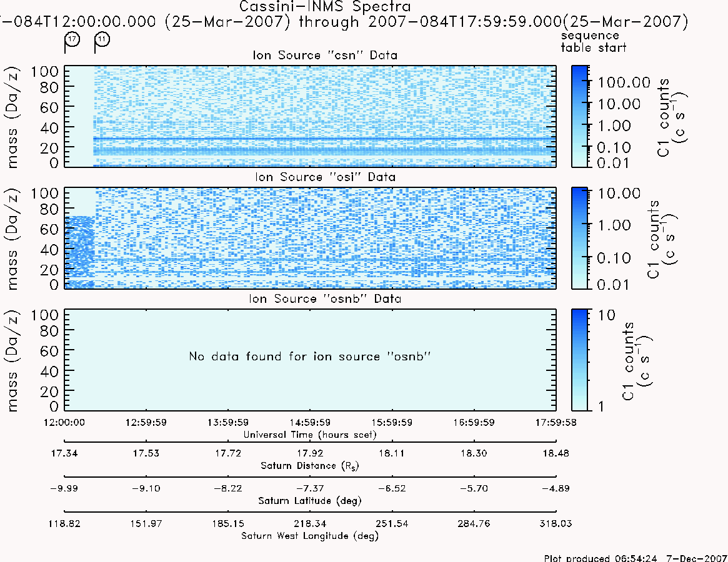Click the longitude value 118.82
Screen dimensions: 728x562
tap(64, 523)
